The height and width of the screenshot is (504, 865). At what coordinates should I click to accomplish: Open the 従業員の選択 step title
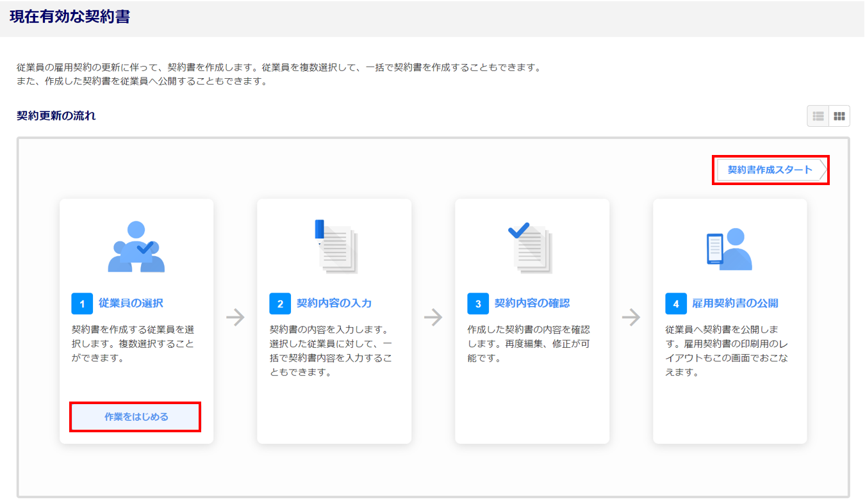131,303
